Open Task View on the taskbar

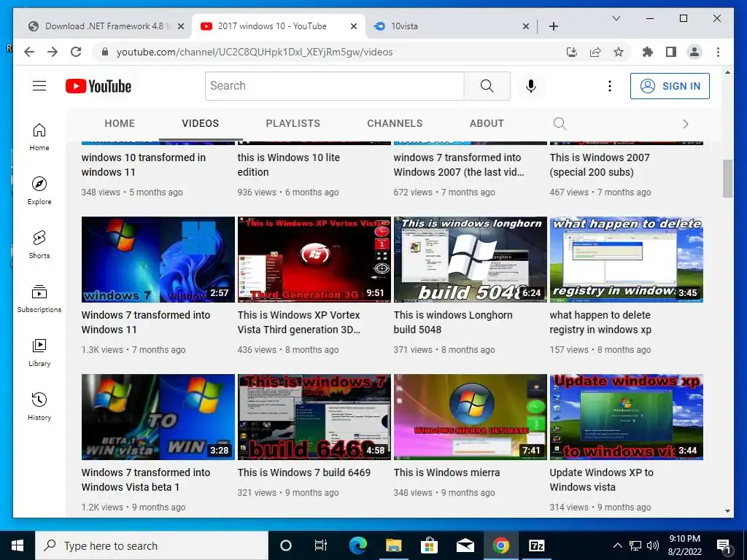click(x=321, y=545)
